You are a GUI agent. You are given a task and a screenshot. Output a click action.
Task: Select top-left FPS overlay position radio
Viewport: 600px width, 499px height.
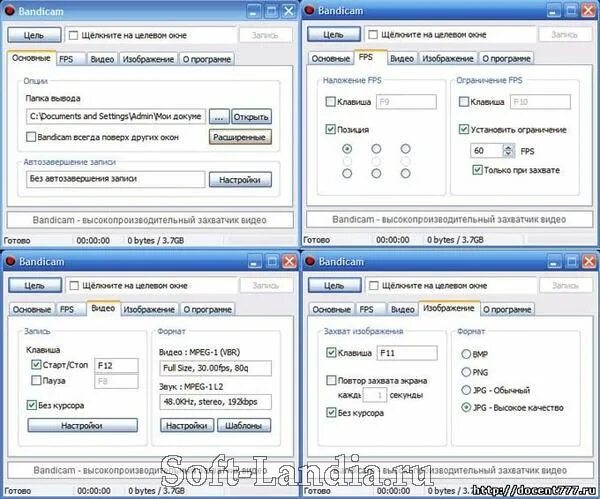[347, 148]
